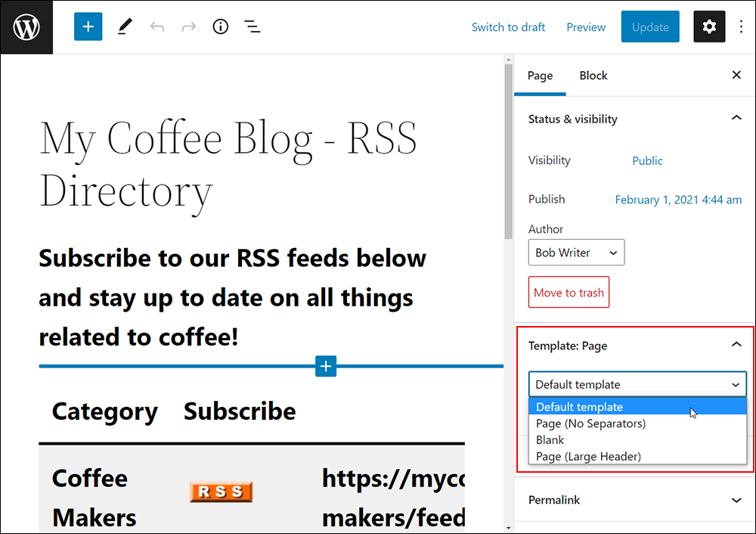Open the Bob Writer author dropdown
Image resolution: width=756 pixels, height=534 pixels.
click(577, 253)
